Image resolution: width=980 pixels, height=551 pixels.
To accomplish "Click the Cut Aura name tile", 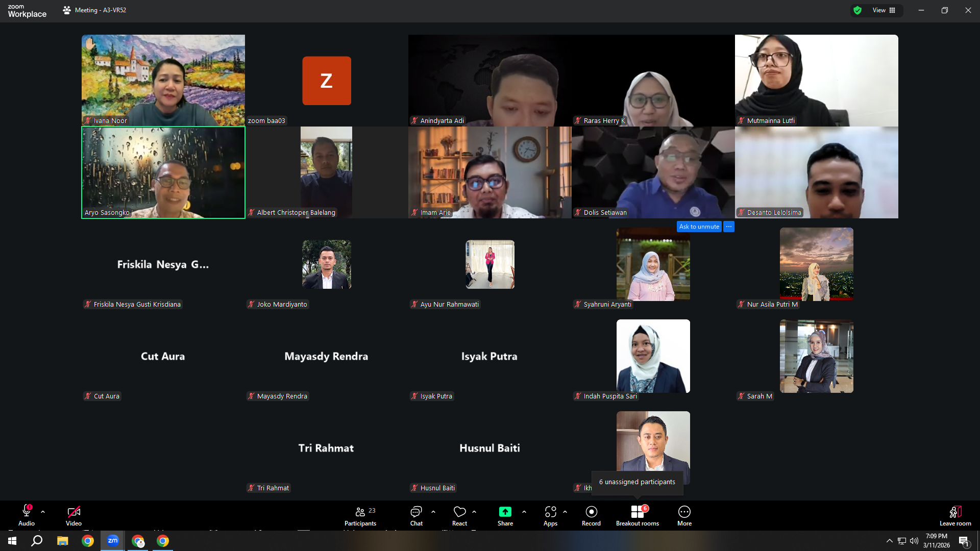I will [163, 356].
